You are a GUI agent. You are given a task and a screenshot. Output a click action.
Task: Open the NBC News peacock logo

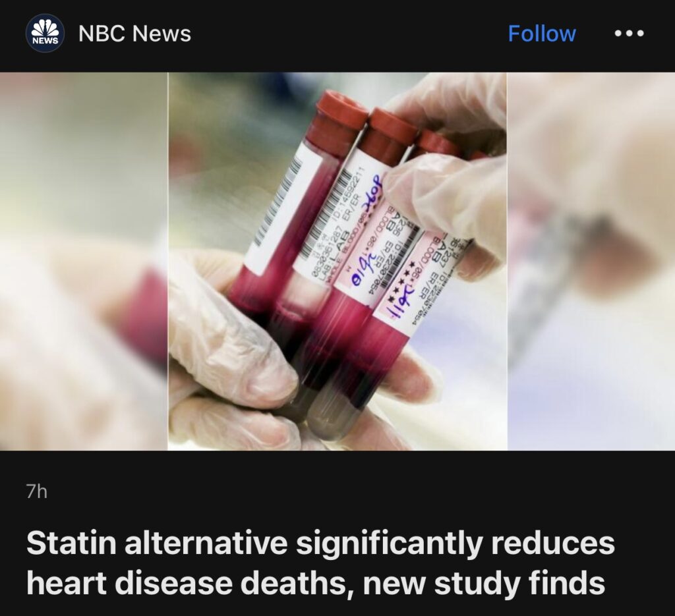coord(45,33)
